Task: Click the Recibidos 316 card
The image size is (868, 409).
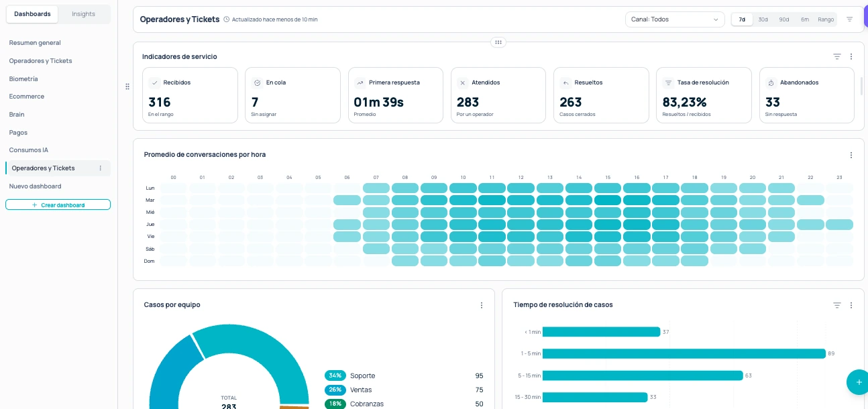Action: pyautogui.click(x=191, y=95)
